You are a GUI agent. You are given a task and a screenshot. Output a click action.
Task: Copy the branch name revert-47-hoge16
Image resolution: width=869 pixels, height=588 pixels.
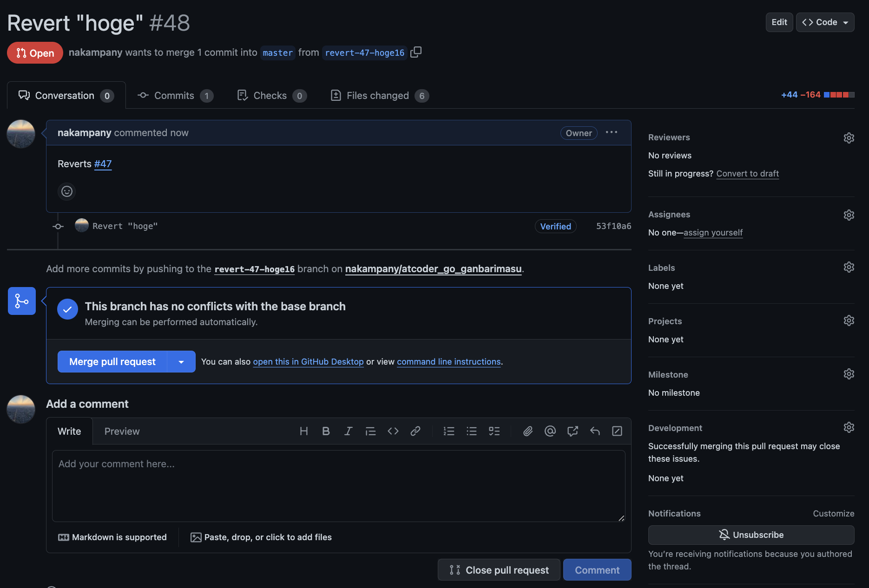click(416, 52)
